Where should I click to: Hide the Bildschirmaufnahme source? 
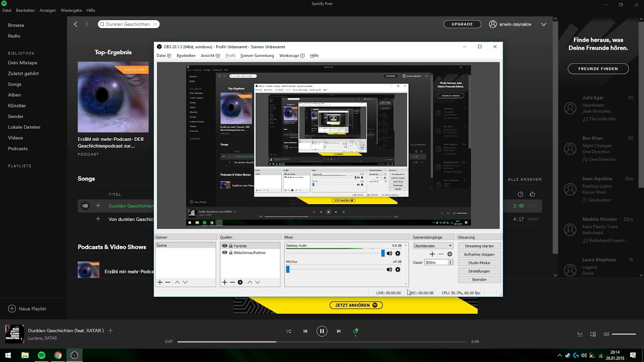[x=224, y=252]
